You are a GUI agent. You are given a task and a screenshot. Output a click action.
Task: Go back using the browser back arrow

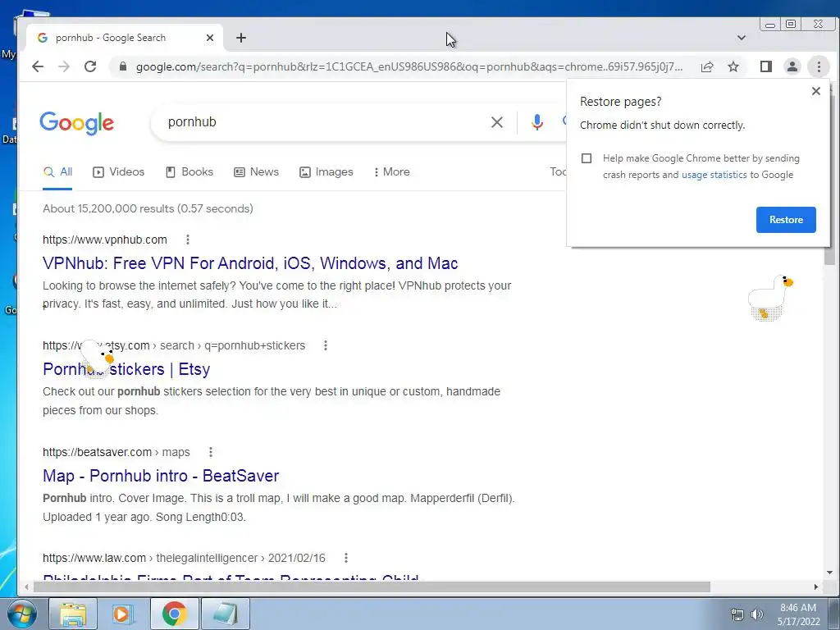point(38,66)
